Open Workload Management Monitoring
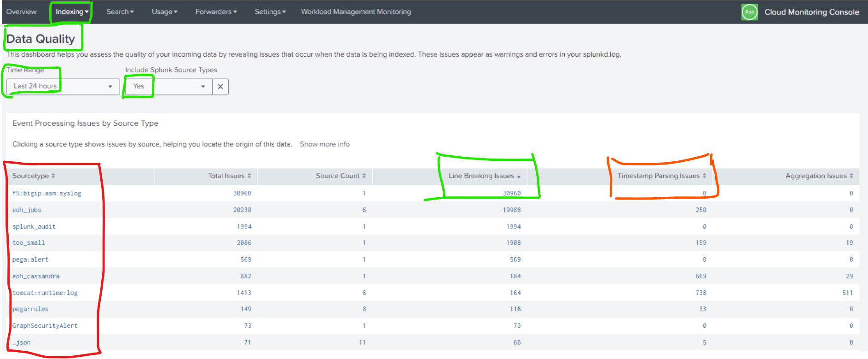This screenshot has height=359, width=868. point(356,12)
